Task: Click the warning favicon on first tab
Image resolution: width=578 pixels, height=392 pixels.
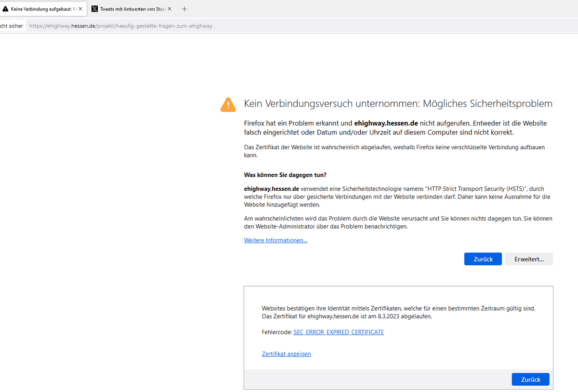Action: click(5, 9)
